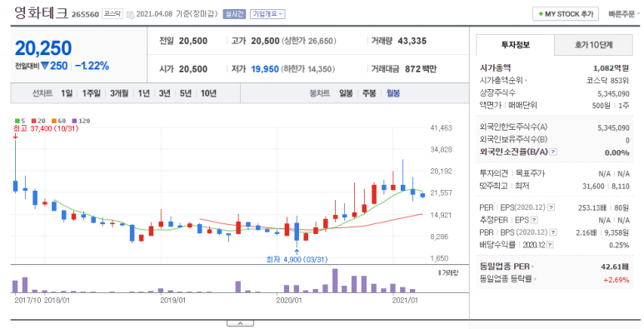This screenshot has height=329, width=644.
Task: Click the PBR BPS help question icon
Action: [553, 232]
